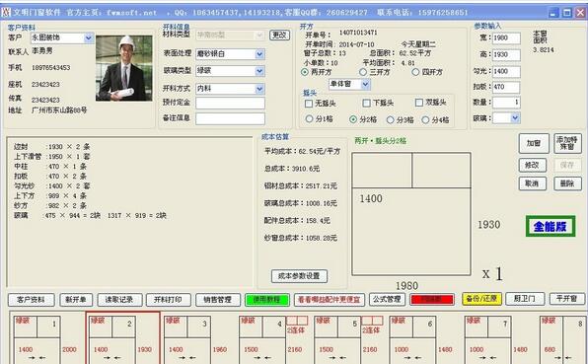This screenshot has width=588, height=364.
Task: Click the 宽 field showing 1980
Action: pos(506,38)
